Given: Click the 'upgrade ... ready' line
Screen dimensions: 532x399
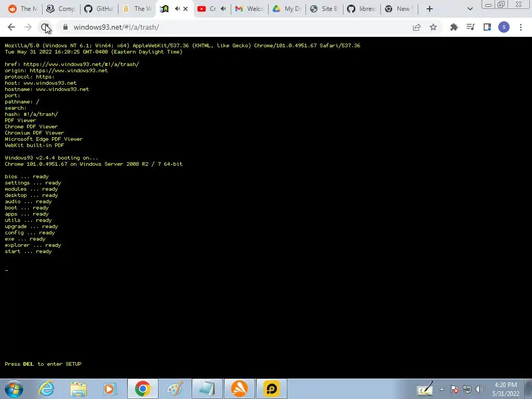Looking at the screenshot, I should click(x=31, y=227).
